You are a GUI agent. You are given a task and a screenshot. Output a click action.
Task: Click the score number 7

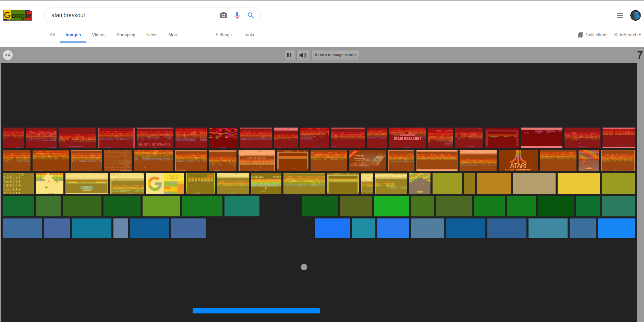pos(640,55)
